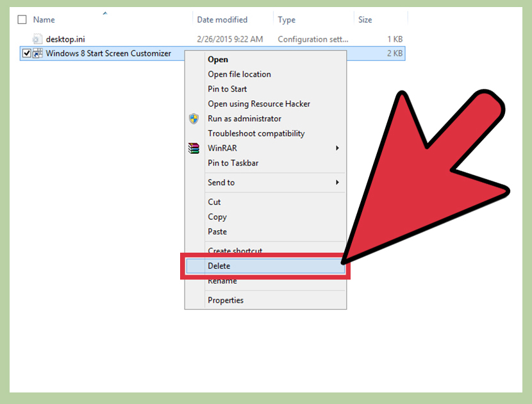Expand the WinRAR submenu arrow
Screen dimensions: 532x404
(337, 148)
